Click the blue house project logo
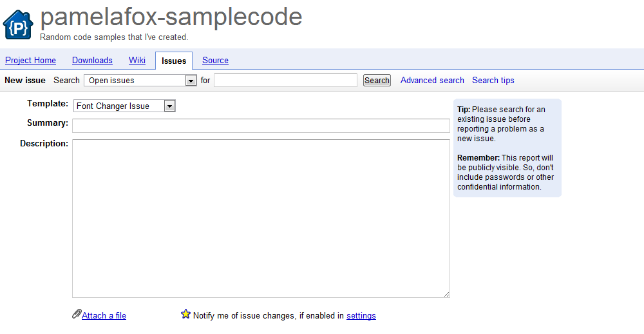The width and height of the screenshot is (644, 334). [18, 25]
